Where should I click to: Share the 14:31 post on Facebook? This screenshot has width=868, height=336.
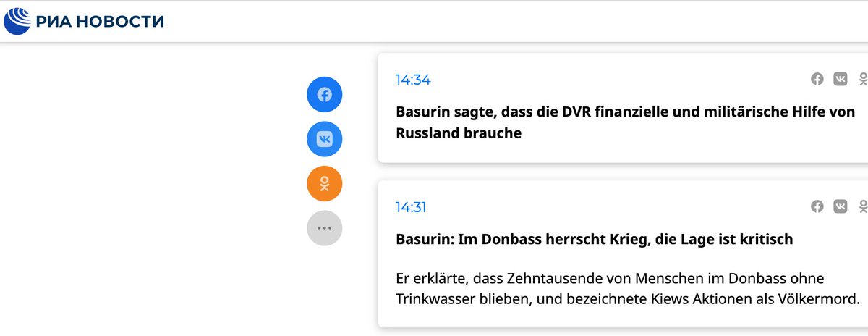tap(817, 206)
